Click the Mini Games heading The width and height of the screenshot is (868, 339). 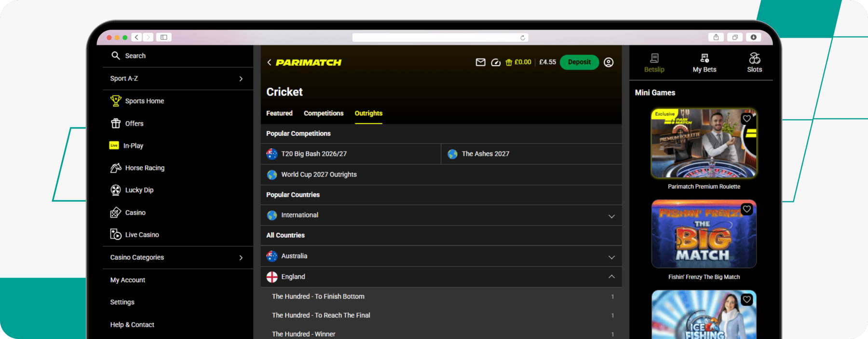point(655,93)
